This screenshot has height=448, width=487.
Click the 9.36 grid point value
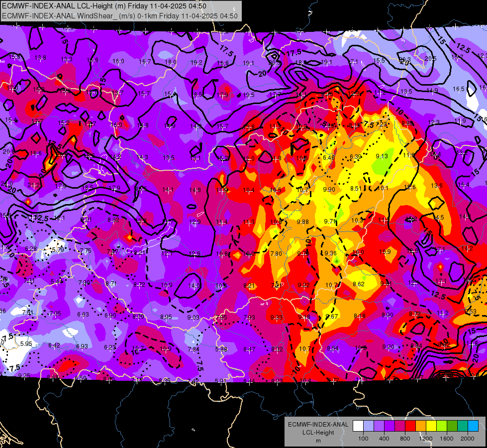click(x=330, y=253)
